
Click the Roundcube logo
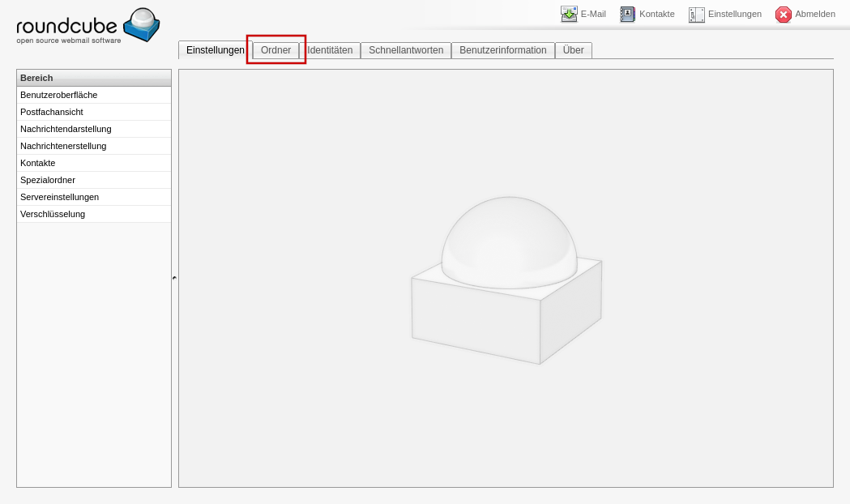pos(88,25)
